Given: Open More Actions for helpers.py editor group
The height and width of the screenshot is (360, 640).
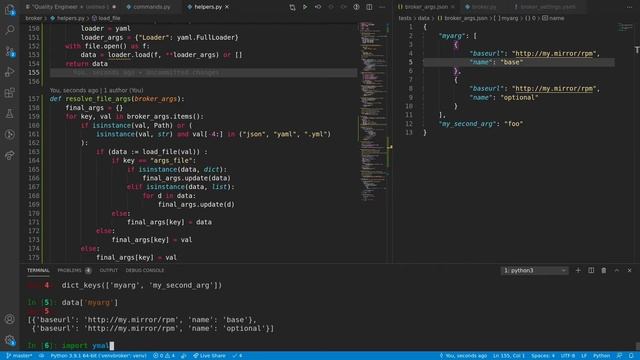Looking at the screenshot, I should tap(382, 7).
